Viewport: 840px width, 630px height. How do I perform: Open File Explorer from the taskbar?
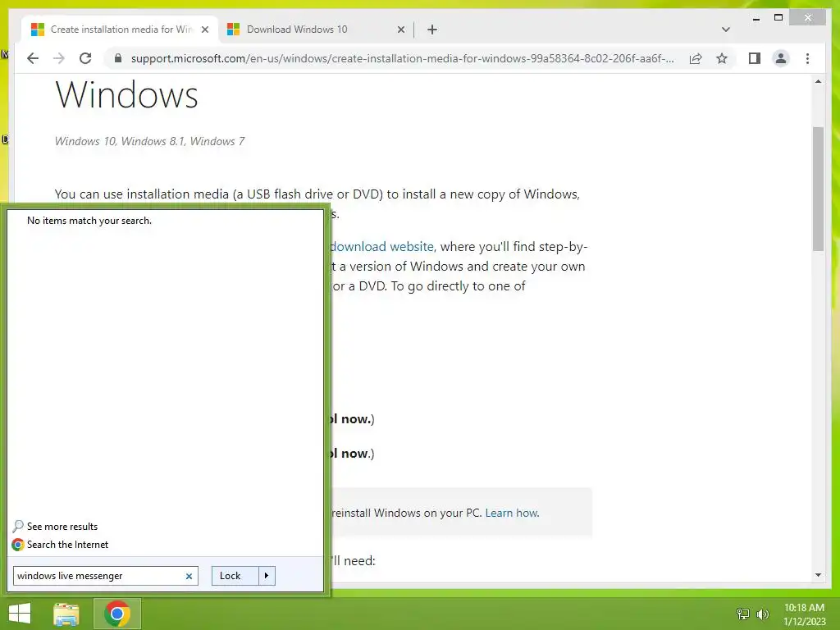[x=66, y=614]
